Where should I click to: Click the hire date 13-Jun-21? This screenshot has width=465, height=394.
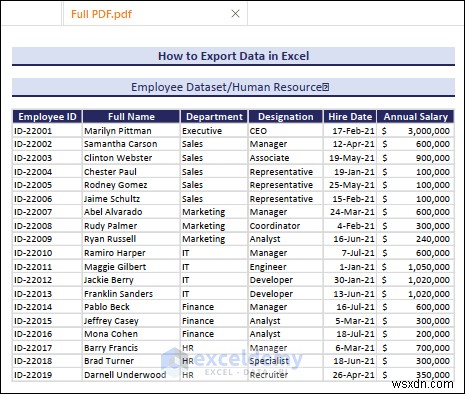coord(354,294)
